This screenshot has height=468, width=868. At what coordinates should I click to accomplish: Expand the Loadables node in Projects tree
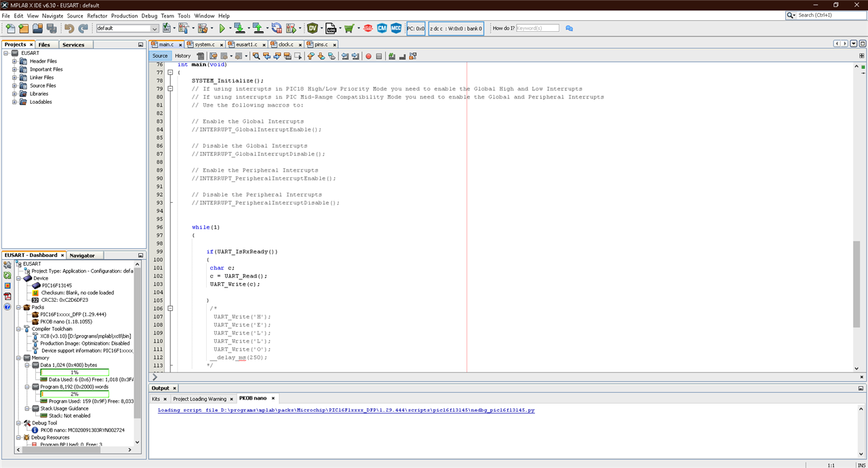point(14,102)
